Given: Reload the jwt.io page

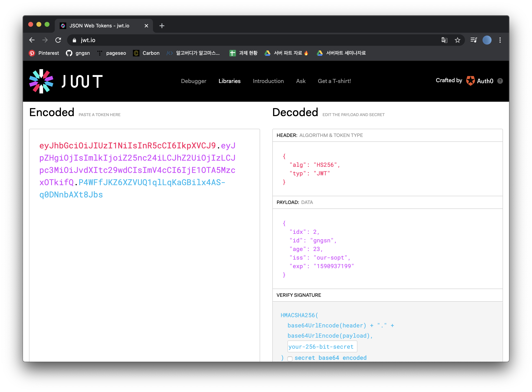Looking at the screenshot, I should pyautogui.click(x=58, y=40).
